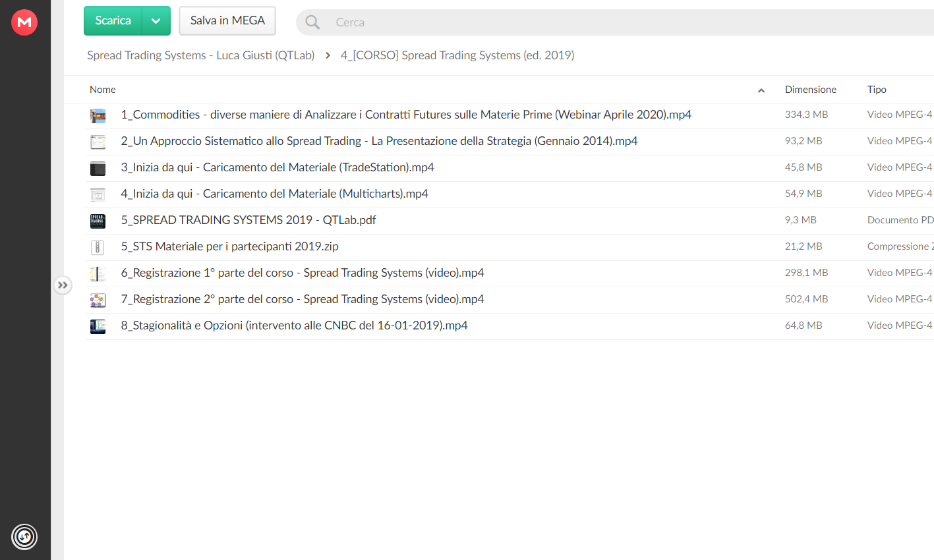Select the 5_STS Materiale zip file icon

point(98,247)
